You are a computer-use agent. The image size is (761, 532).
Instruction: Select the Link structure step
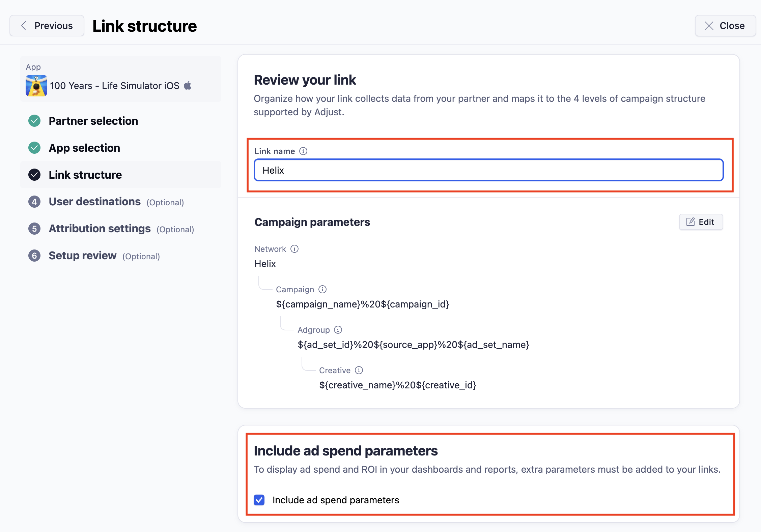click(x=121, y=175)
